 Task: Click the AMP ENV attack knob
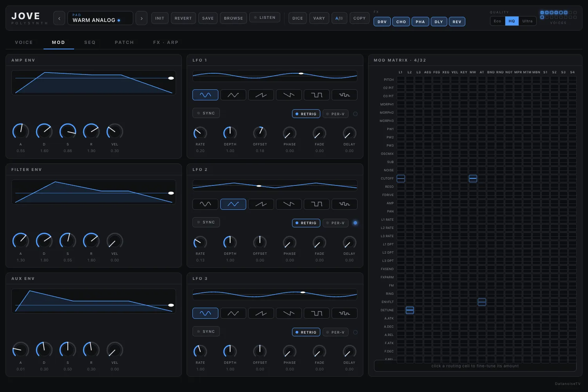[21, 131]
